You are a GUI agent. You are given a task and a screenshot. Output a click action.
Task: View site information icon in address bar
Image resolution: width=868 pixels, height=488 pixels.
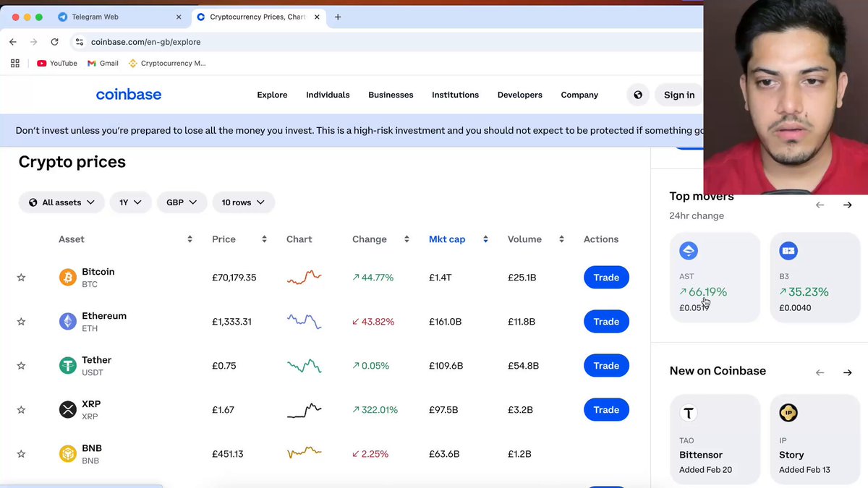(80, 42)
